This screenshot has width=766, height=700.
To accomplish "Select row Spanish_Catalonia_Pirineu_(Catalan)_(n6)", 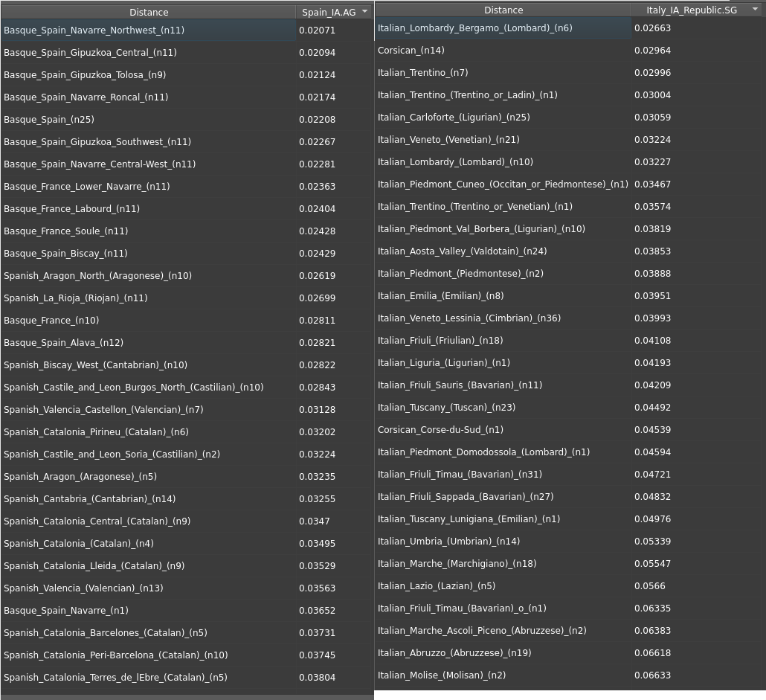I will click(x=187, y=431).
